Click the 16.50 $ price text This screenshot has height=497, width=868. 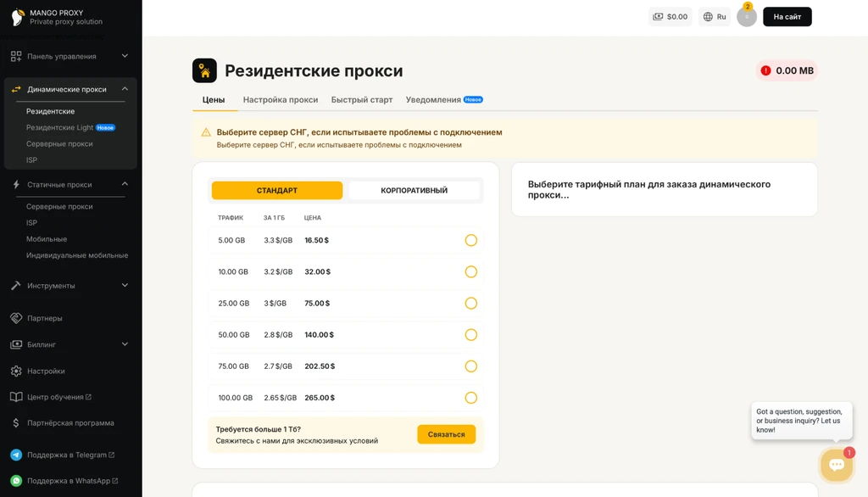[x=317, y=240]
